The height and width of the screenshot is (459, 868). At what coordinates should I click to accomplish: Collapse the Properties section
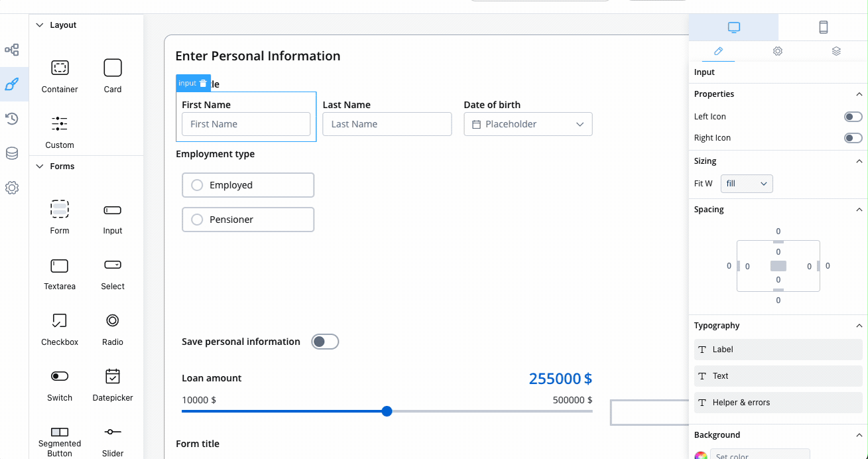(859, 94)
